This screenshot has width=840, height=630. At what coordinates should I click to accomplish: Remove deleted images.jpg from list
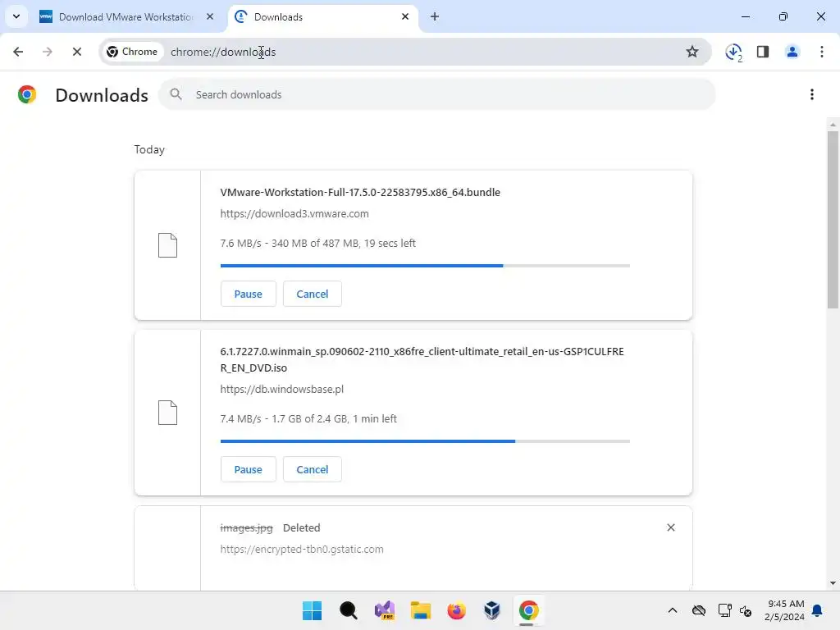pyautogui.click(x=671, y=527)
